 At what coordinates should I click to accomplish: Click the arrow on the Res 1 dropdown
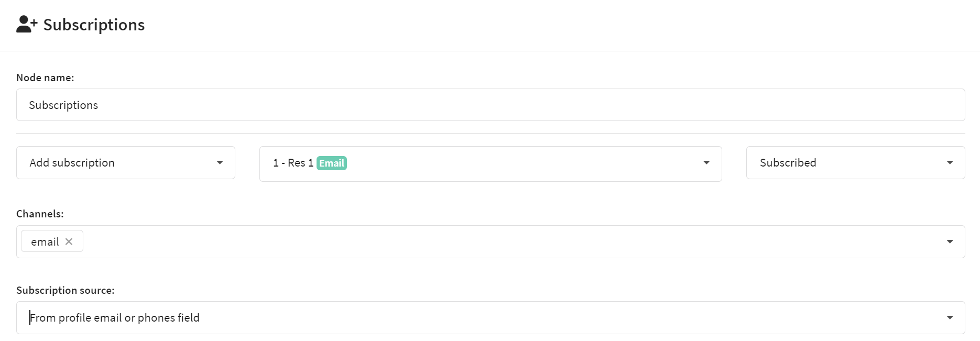click(706, 163)
